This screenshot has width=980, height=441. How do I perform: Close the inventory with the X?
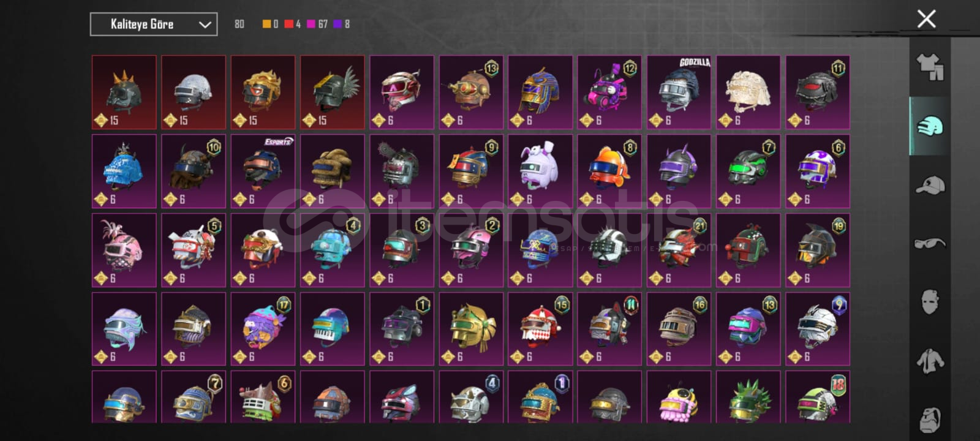[x=926, y=19]
